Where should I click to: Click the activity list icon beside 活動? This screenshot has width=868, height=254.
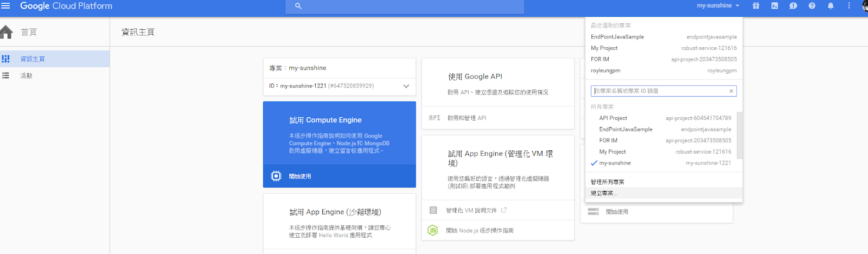(5, 75)
